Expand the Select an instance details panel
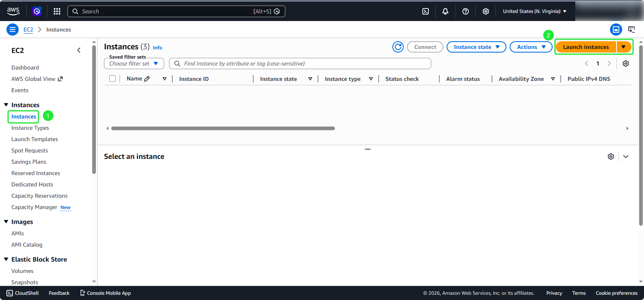This screenshot has width=644, height=300. tap(626, 156)
